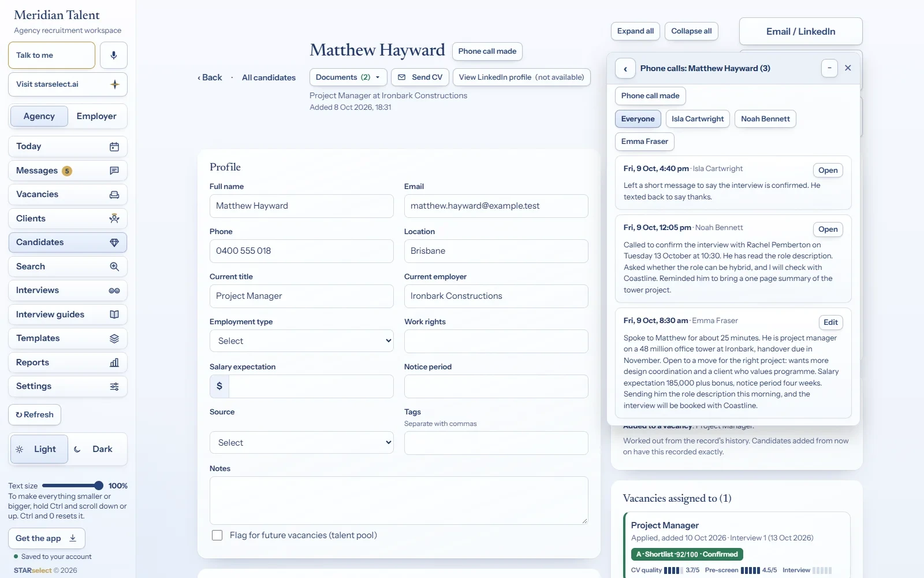Click the tray icon in the Vacancies row
Viewport: 924px width, 578px height.
pyautogui.click(x=114, y=195)
